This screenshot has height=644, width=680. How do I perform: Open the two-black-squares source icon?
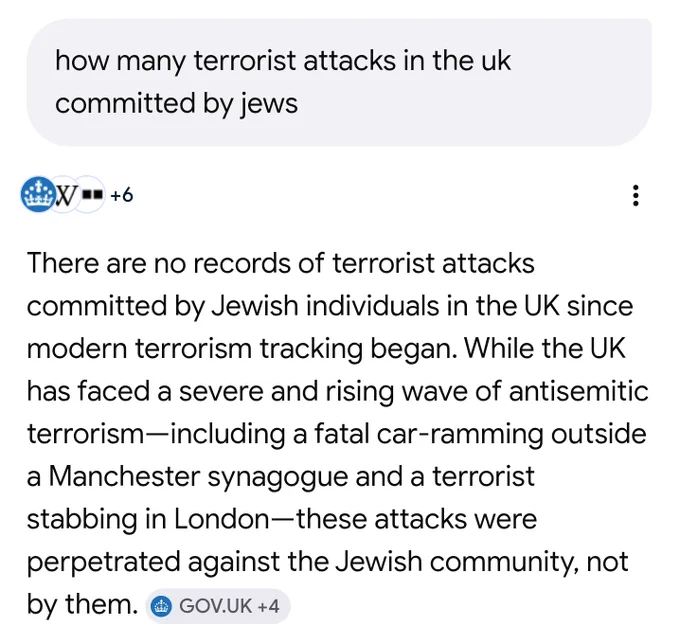tap(92, 195)
